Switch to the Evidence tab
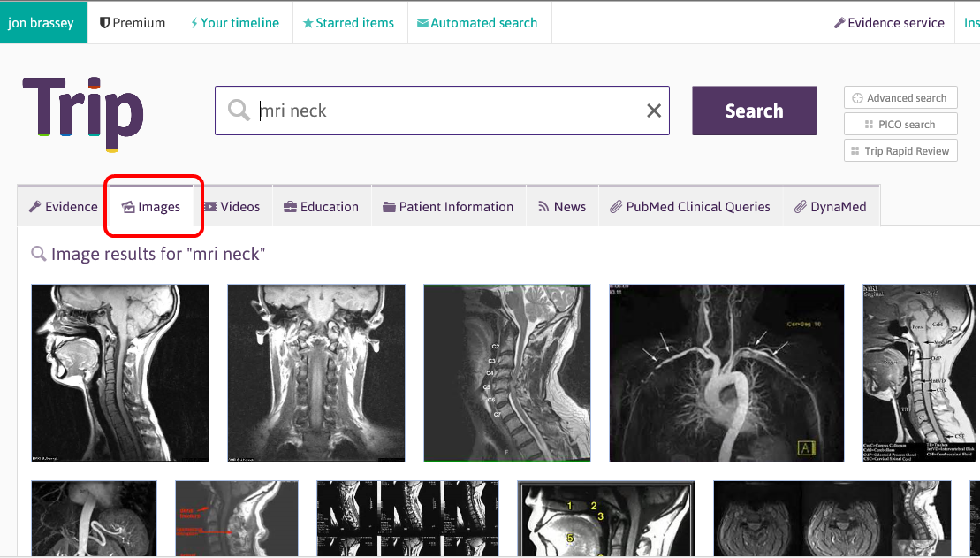 point(63,207)
